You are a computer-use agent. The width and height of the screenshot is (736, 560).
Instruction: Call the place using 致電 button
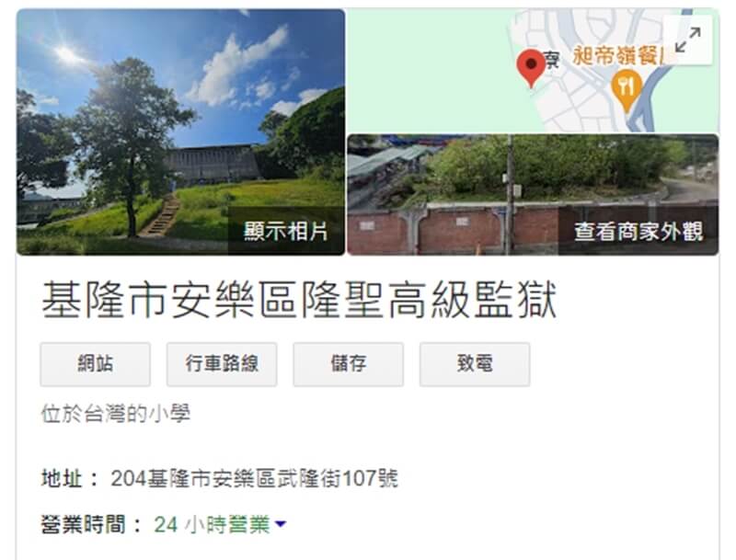point(475,364)
